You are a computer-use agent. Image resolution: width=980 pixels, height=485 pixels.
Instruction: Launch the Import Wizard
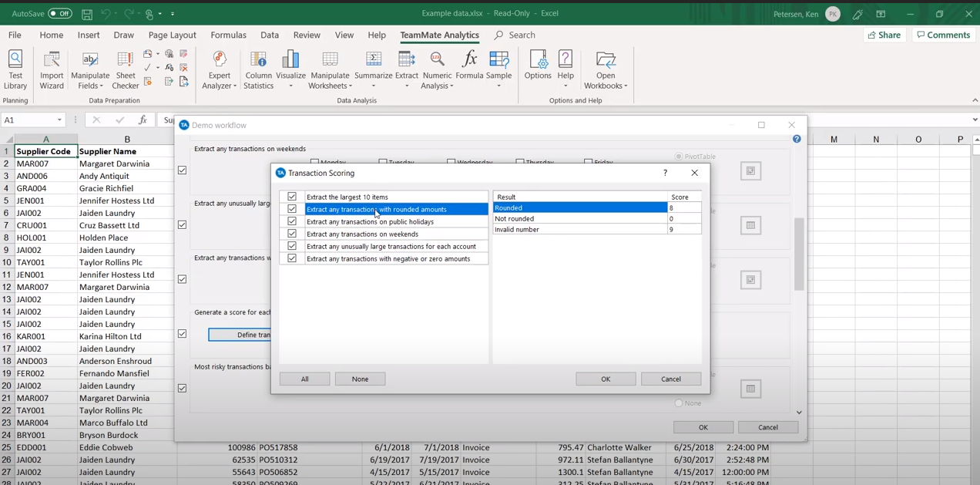[x=52, y=69]
